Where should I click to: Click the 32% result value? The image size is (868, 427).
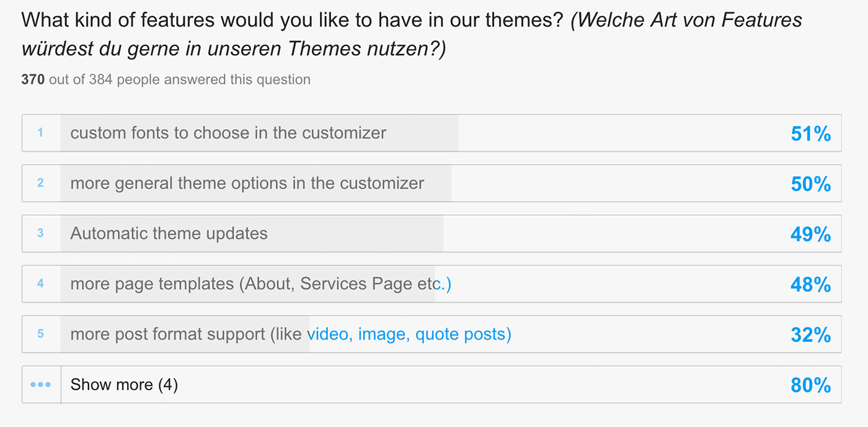tap(810, 335)
